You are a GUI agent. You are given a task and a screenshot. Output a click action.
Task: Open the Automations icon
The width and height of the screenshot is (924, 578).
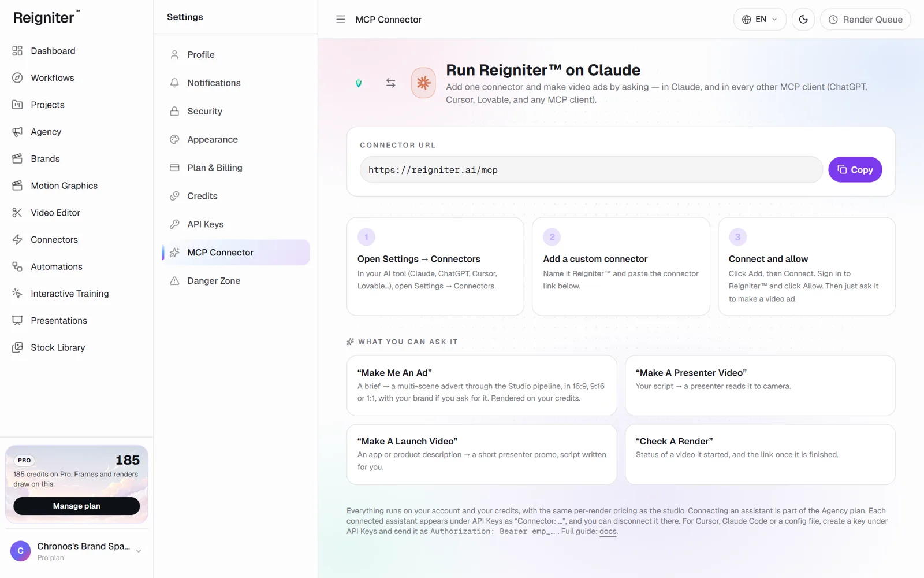point(17,266)
